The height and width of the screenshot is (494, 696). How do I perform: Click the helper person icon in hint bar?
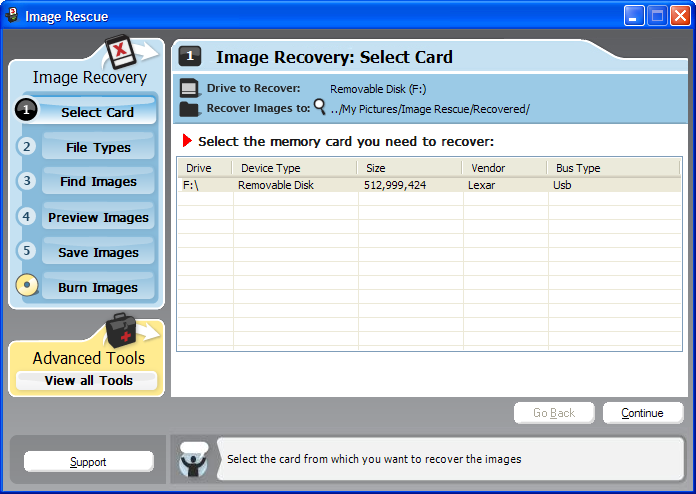[x=194, y=459]
